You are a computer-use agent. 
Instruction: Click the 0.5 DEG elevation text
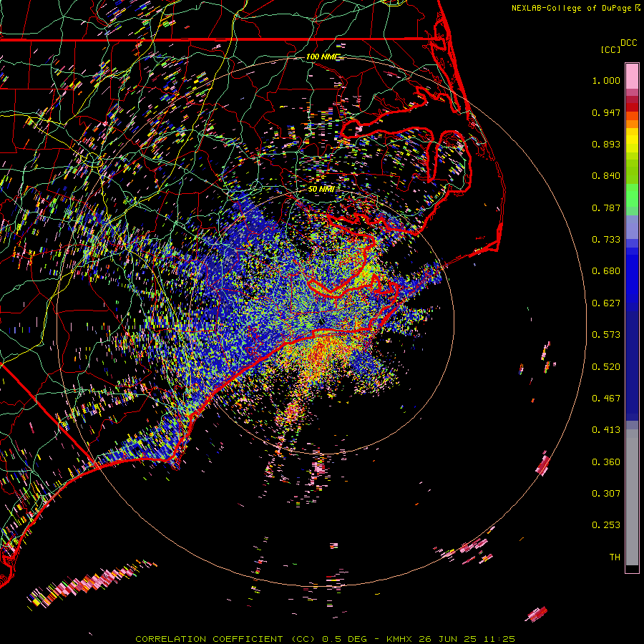click(345, 639)
